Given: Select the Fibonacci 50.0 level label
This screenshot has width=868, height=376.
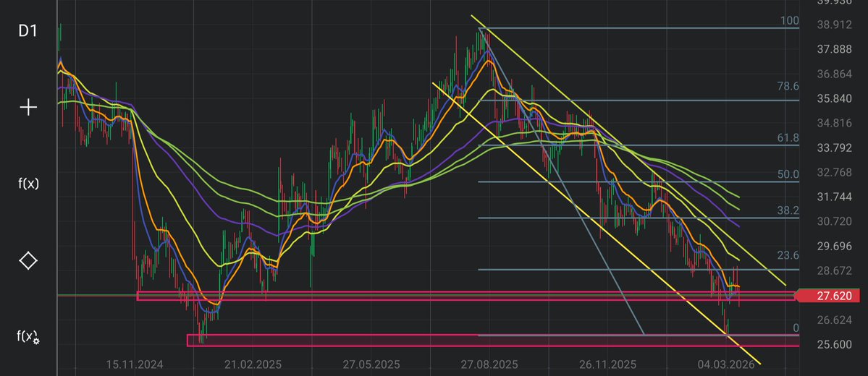Looking at the screenshot, I should [x=788, y=175].
